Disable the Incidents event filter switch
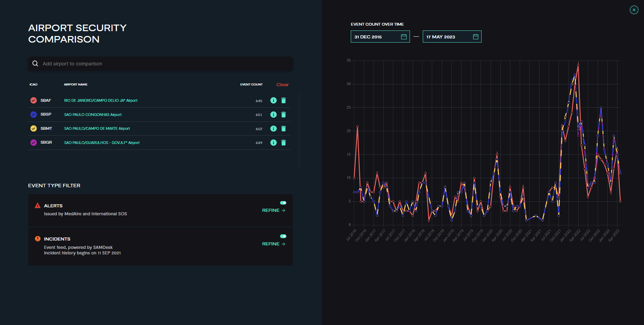 (283, 236)
